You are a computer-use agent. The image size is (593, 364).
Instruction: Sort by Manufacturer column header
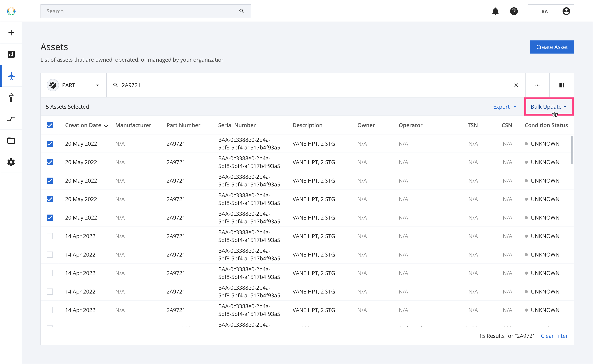[133, 125]
